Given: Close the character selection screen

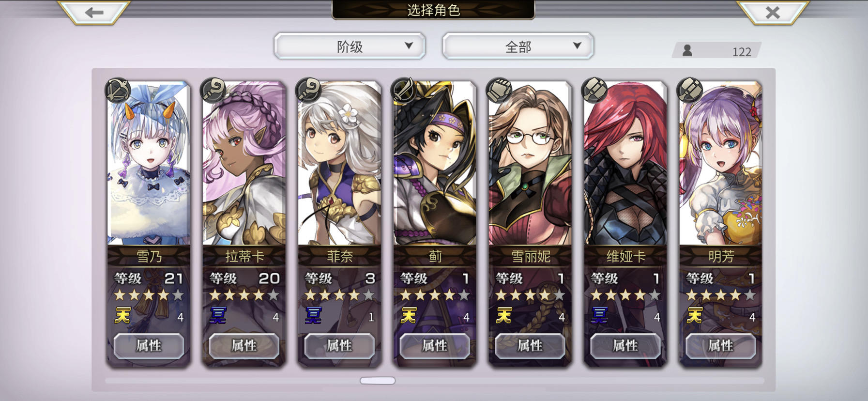Looking at the screenshot, I should (x=773, y=12).
